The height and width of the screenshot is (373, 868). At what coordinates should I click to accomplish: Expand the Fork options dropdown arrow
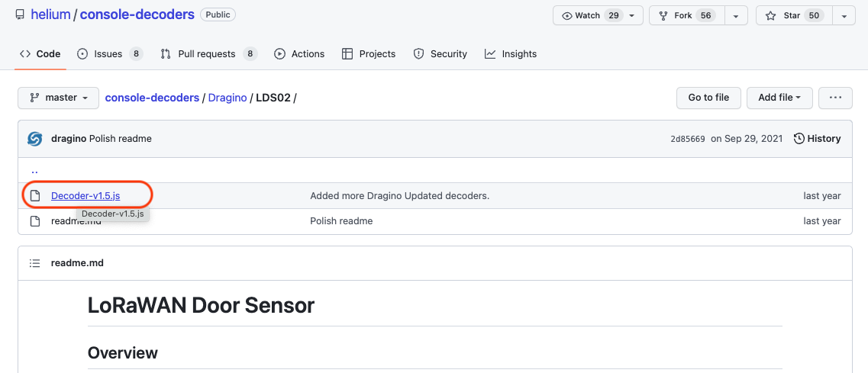click(x=735, y=15)
